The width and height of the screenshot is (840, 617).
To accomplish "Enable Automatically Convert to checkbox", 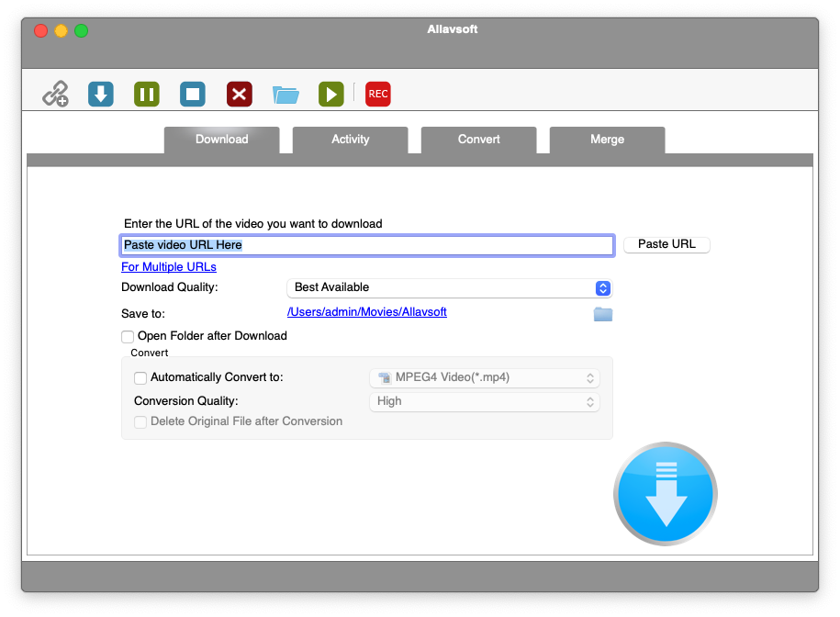I will pos(140,378).
